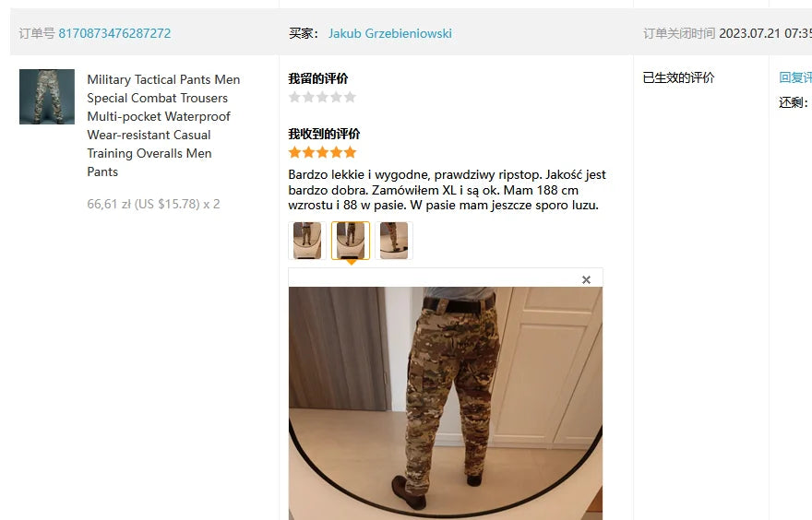Click the first gray star in 我留的评价
The image size is (812, 520).
pos(294,97)
